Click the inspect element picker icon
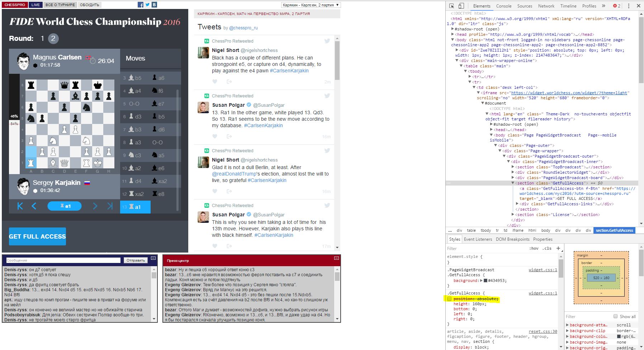The height and width of the screenshot is (350, 644). pyautogui.click(x=452, y=6)
